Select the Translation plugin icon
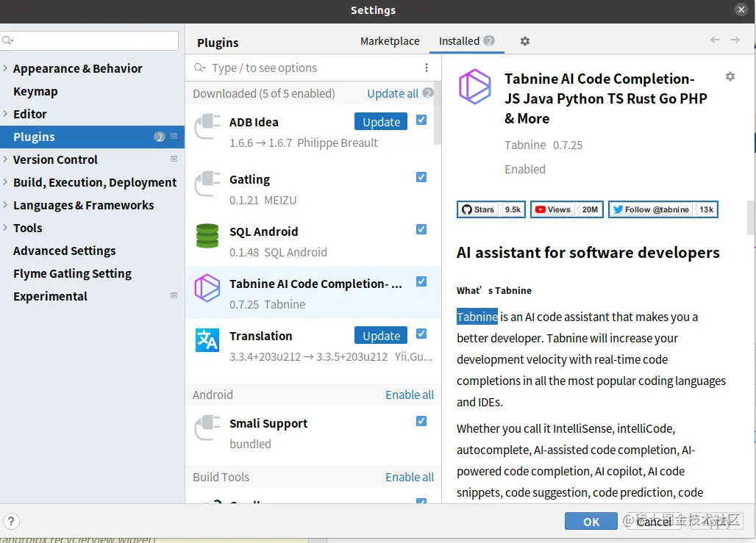This screenshot has width=756, height=543. click(207, 340)
